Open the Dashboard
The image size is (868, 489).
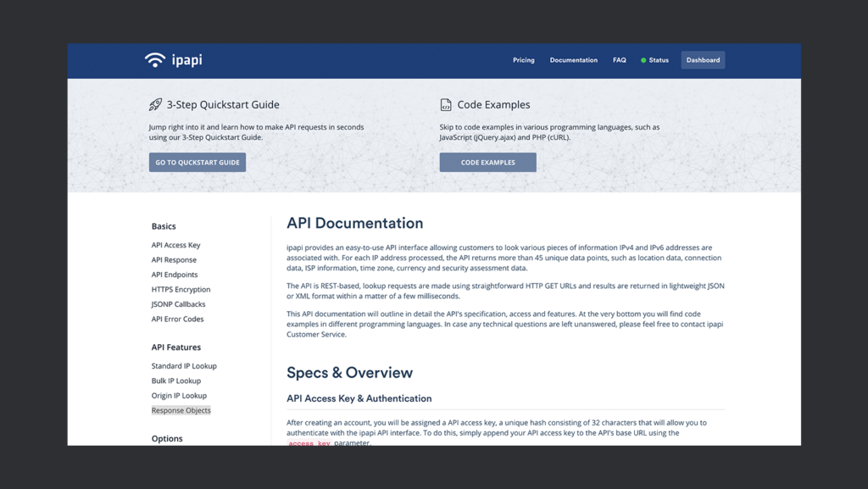click(x=703, y=60)
